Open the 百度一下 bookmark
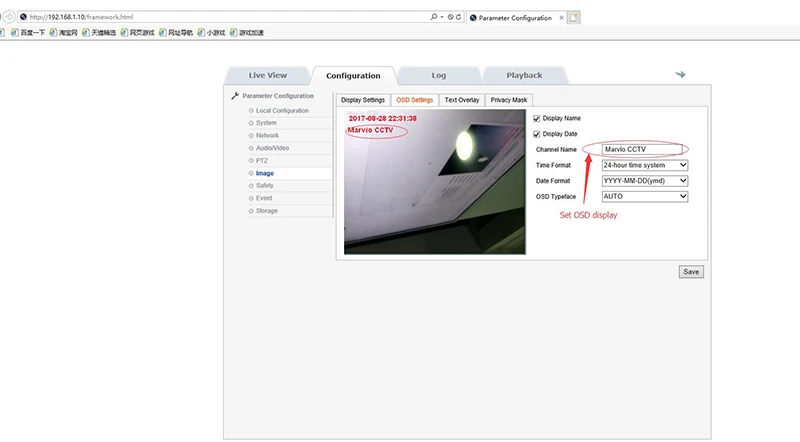 pyautogui.click(x=28, y=33)
